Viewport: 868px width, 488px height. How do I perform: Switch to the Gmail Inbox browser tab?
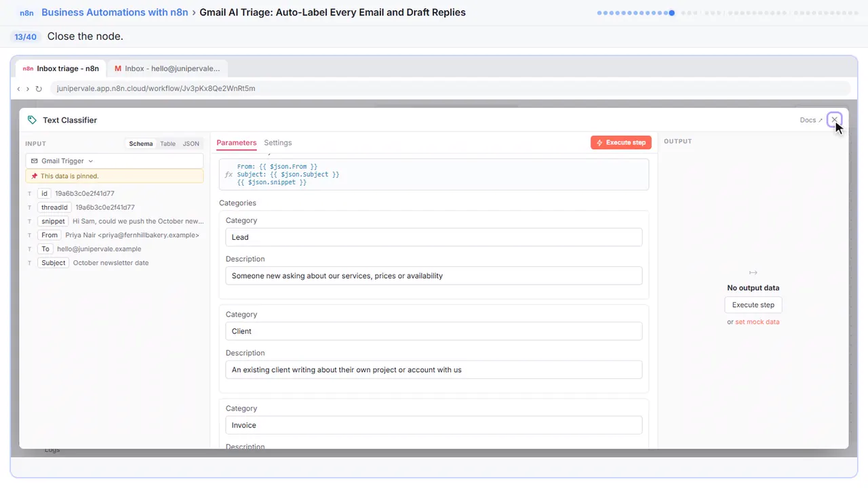point(167,68)
